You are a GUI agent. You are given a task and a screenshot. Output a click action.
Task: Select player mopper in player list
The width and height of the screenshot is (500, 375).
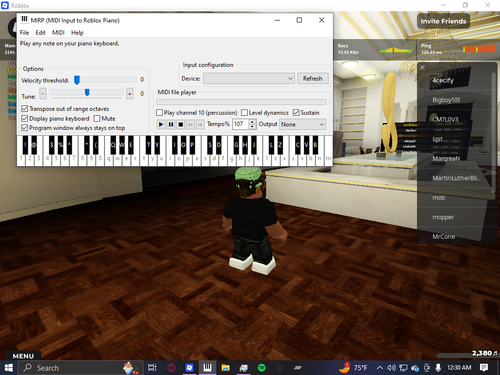443,217
